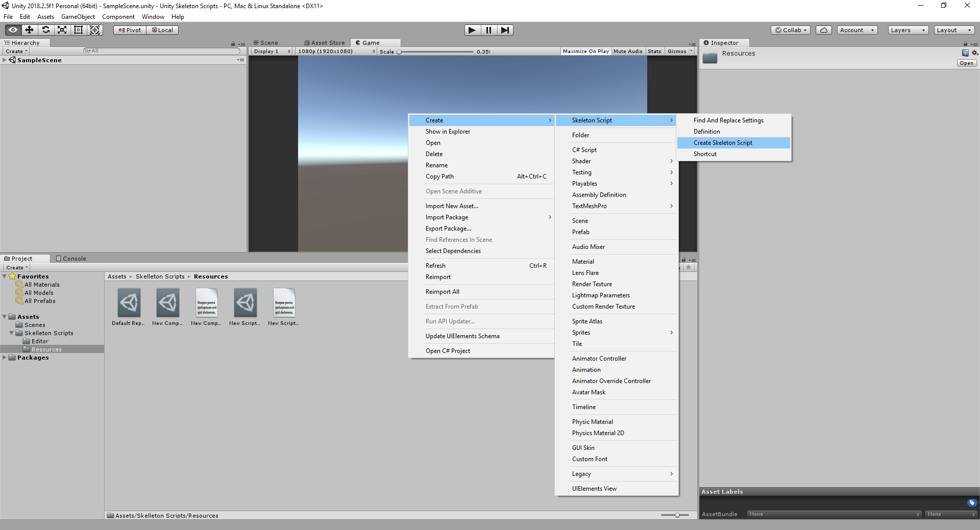Select All Materials search favorite
This screenshot has width=980, height=530.
(x=42, y=285)
